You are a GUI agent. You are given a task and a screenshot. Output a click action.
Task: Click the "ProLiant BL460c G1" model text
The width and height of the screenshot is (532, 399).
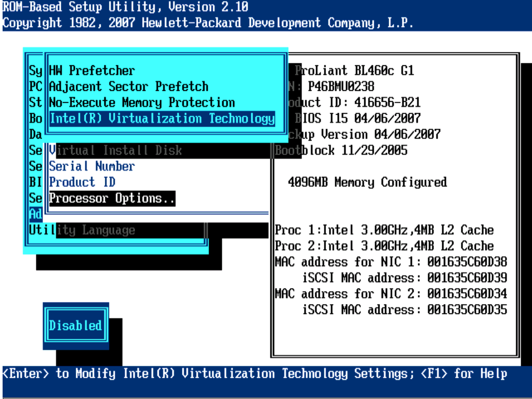[354, 71]
